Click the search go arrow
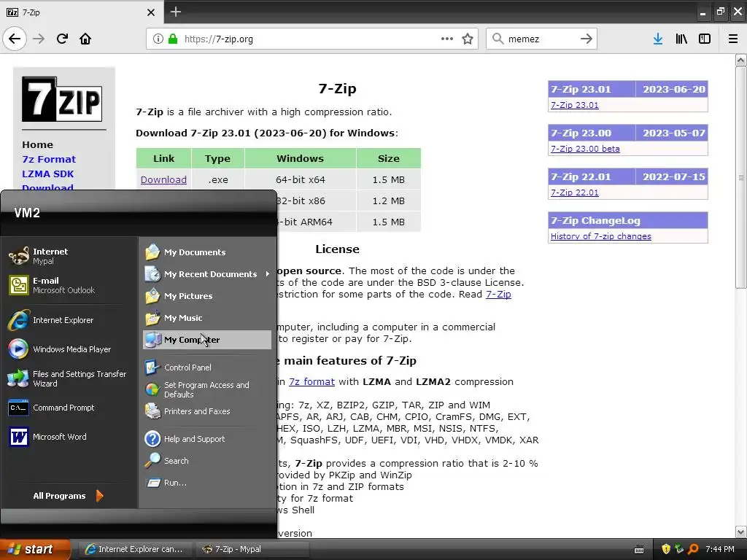The image size is (747, 560). 586,39
